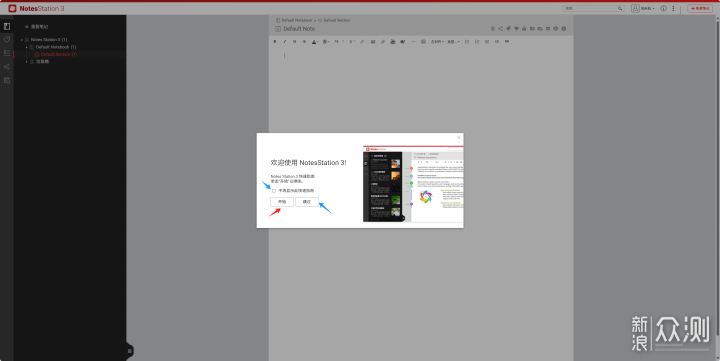Click Default Notebook in the breadcrumb
The width and height of the screenshot is (720, 361).
click(297, 20)
